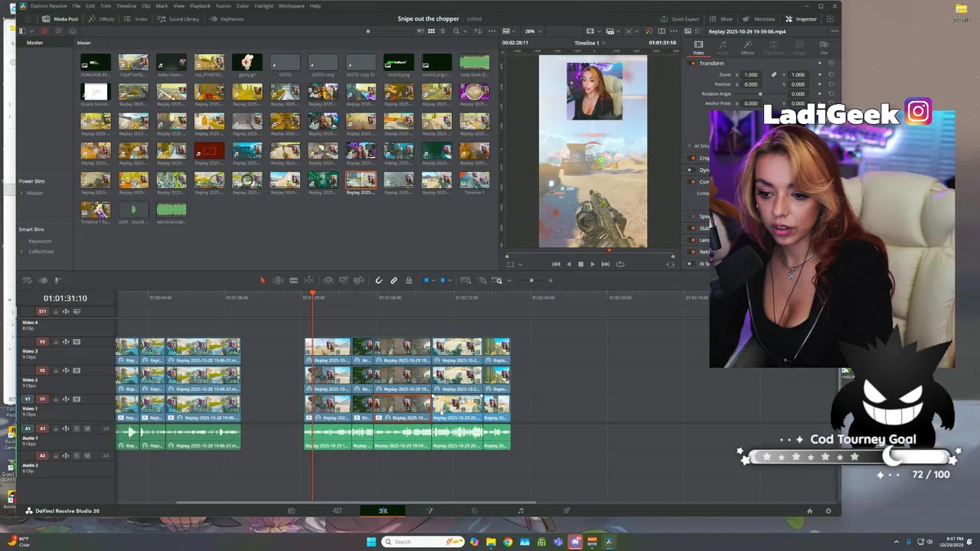Image resolution: width=980 pixels, height=551 pixels.
Task: Expand Collections under Smart Bins
Action: [x=21, y=252]
